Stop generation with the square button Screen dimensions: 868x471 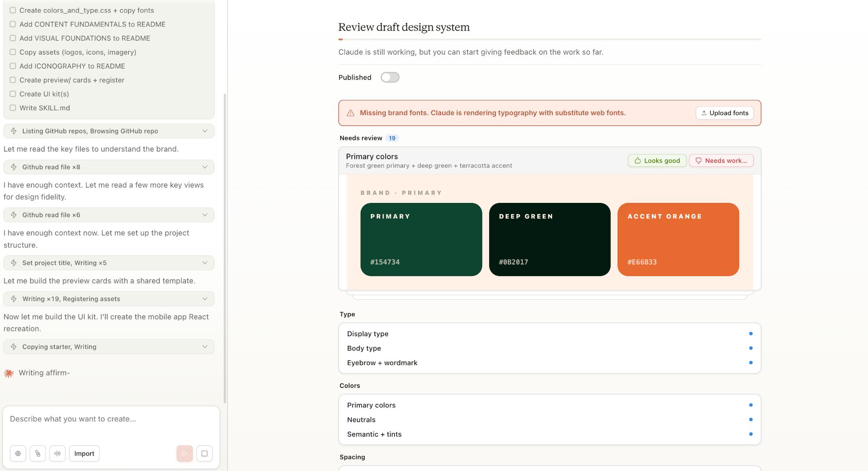click(x=204, y=453)
